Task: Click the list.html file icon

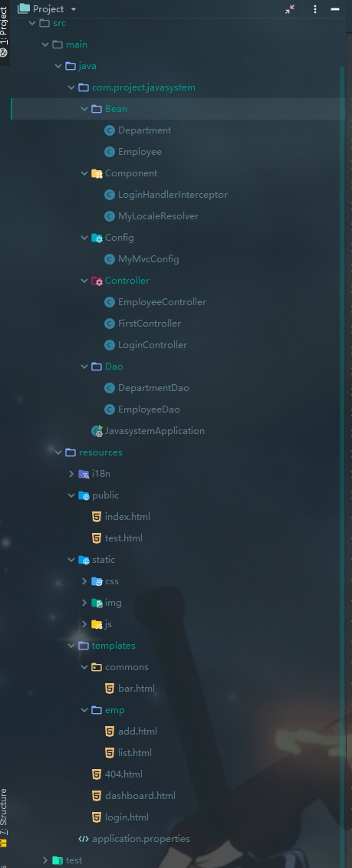Action: [x=110, y=753]
